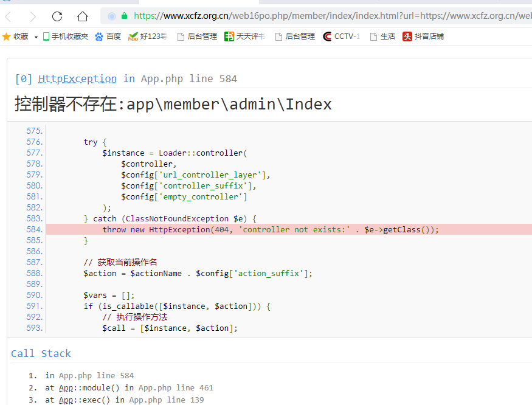The width and height of the screenshot is (532, 405).
Task: Click the favorites star icon
Action: (7, 36)
